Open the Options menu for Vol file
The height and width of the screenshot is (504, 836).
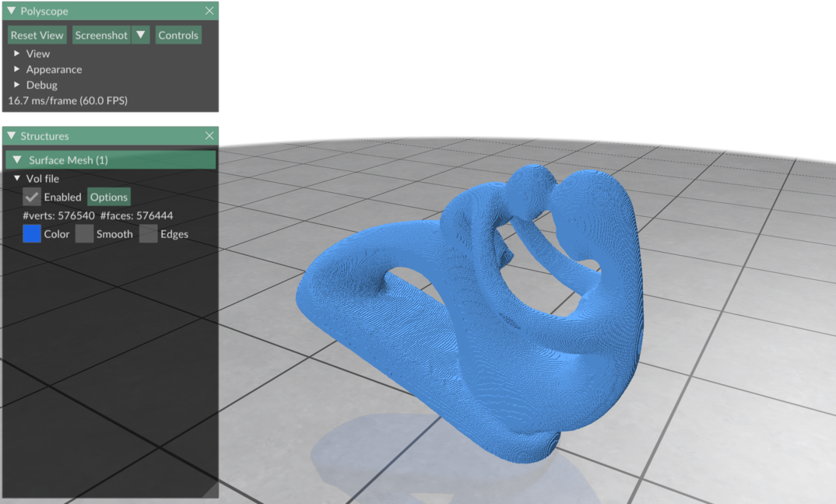tap(109, 198)
